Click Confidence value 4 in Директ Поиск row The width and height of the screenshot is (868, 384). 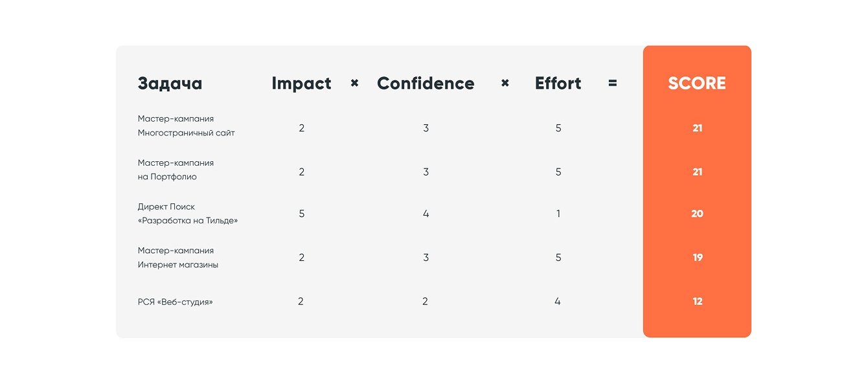[x=426, y=214]
